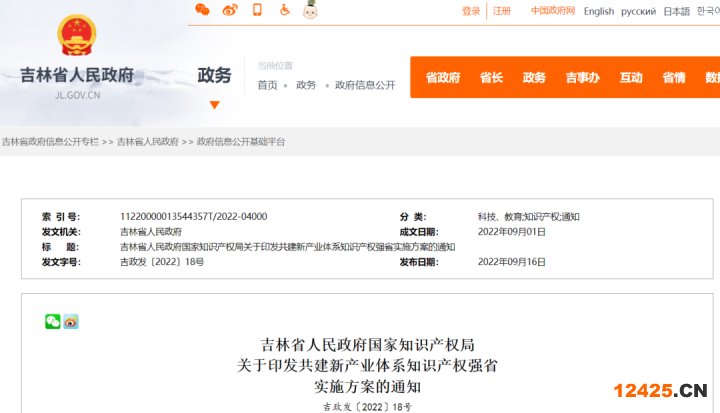
Task: Open 政府信息公开基础平台 breadcrumb link
Action: (x=241, y=142)
